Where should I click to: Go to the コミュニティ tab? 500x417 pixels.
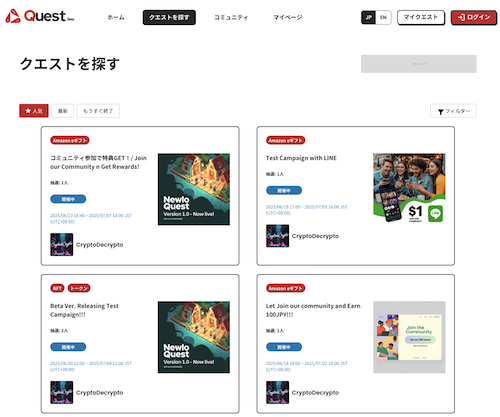[x=231, y=17]
